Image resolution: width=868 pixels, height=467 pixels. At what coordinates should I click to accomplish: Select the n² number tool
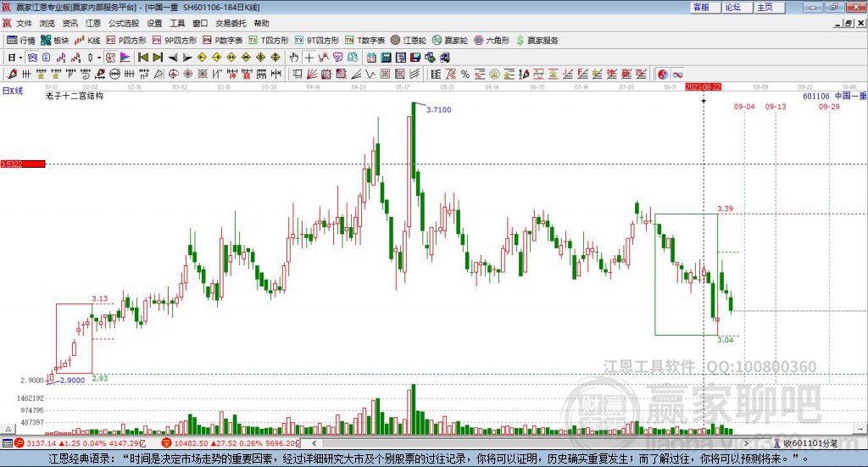(144, 74)
